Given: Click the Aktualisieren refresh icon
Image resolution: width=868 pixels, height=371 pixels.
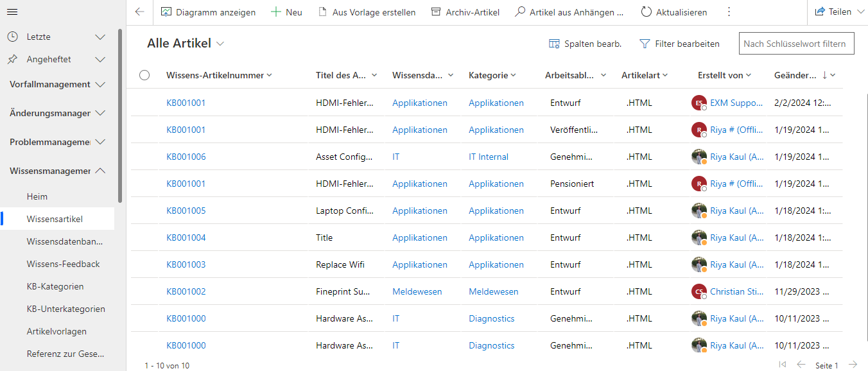Looking at the screenshot, I should click(646, 12).
